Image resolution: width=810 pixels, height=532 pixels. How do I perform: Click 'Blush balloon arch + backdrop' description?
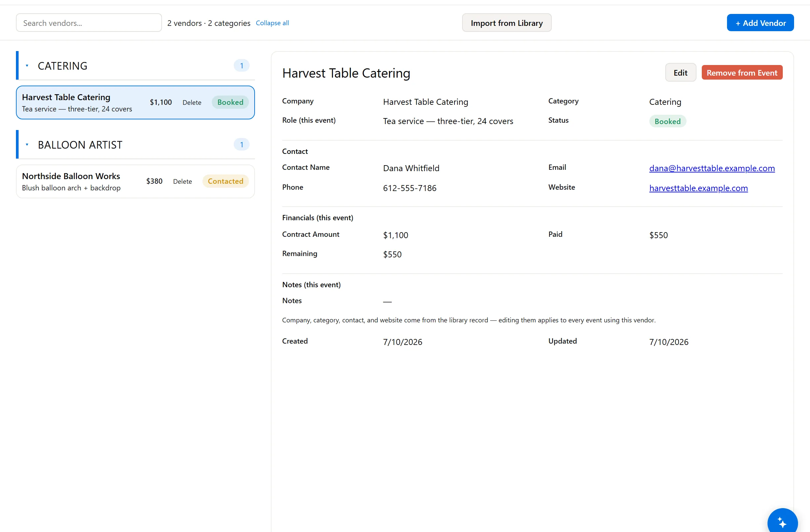(71, 188)
